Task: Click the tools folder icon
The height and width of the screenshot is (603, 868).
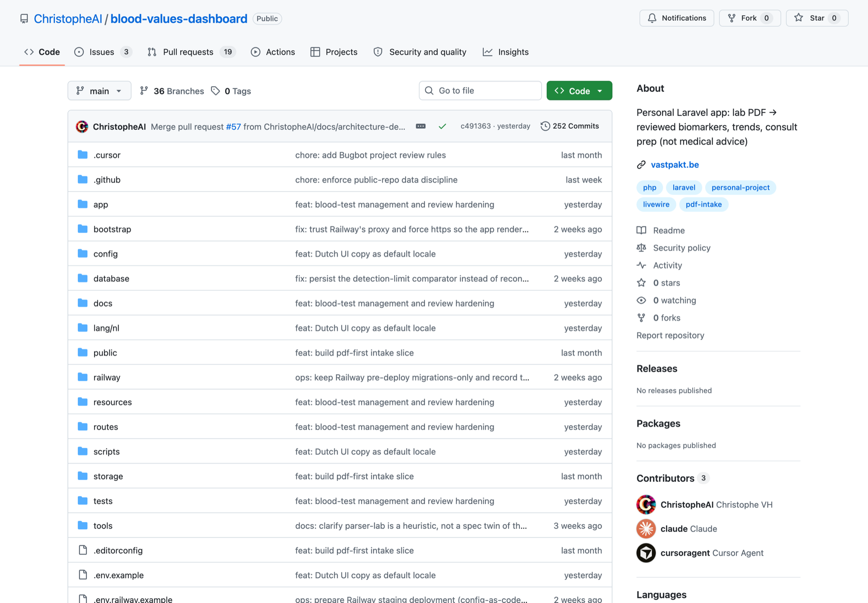Action: 82,525
